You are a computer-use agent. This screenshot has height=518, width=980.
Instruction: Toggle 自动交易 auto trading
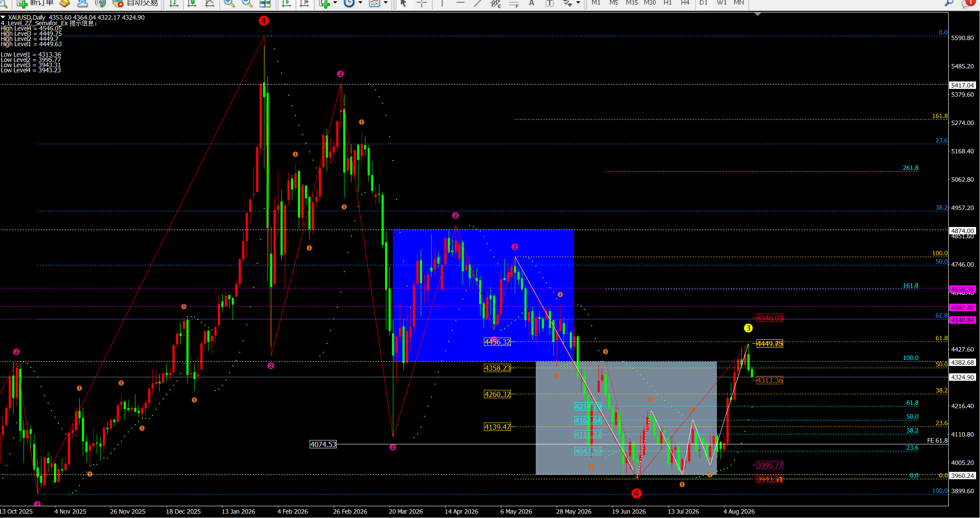135,3
